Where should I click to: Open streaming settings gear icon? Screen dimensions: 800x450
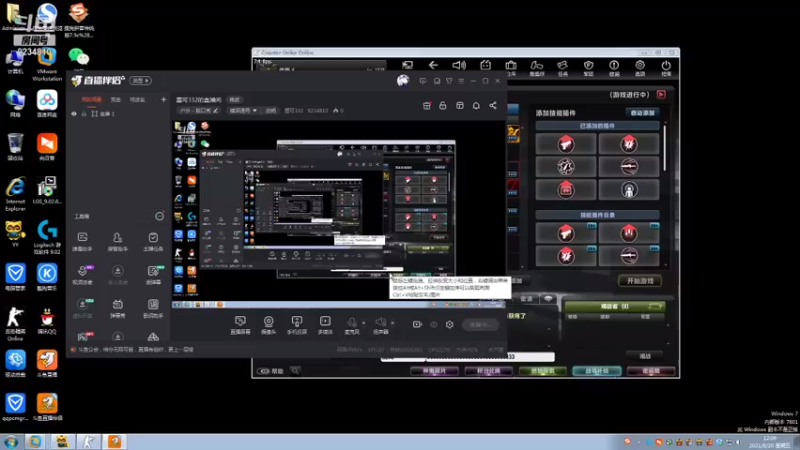(x=449, y=324)
